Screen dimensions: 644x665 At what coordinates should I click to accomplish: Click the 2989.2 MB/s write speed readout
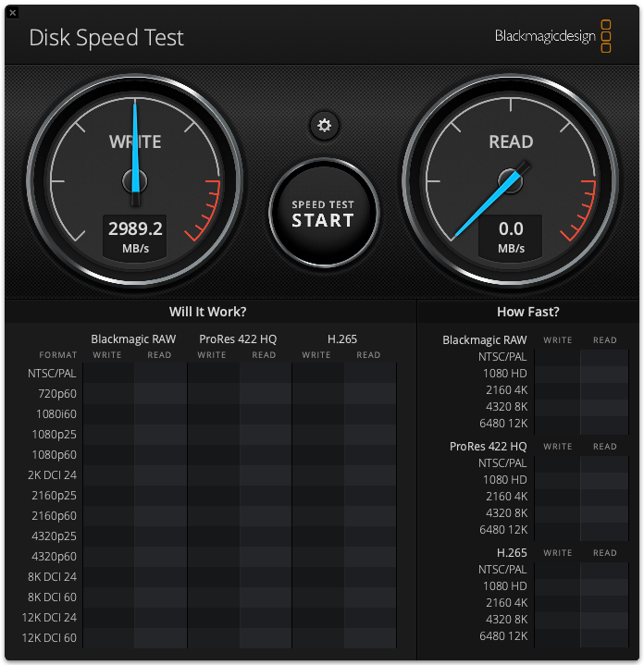coord(135,237)
